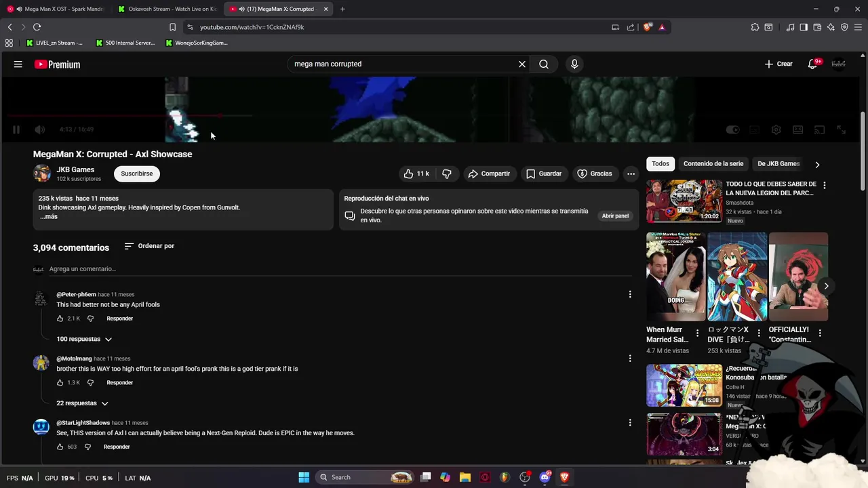Click the search magnifier button
The width and height of the screenshot is (868, 488).
coord(544,64)
